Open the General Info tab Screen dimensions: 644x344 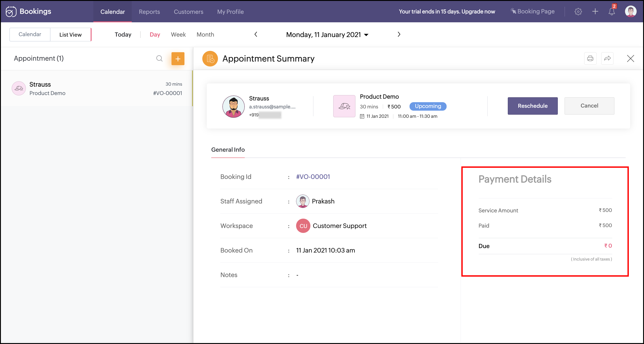228,150
